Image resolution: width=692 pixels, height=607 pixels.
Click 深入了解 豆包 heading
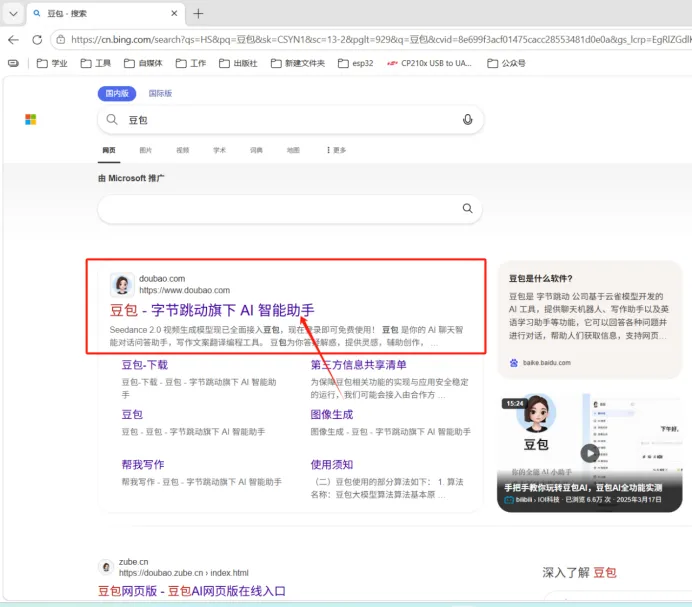(579, 573)
